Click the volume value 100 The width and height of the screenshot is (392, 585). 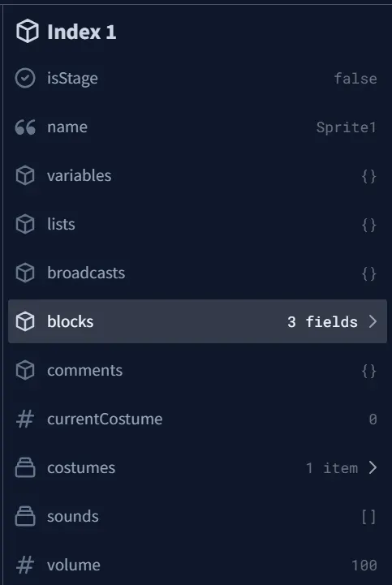point(364,566)
